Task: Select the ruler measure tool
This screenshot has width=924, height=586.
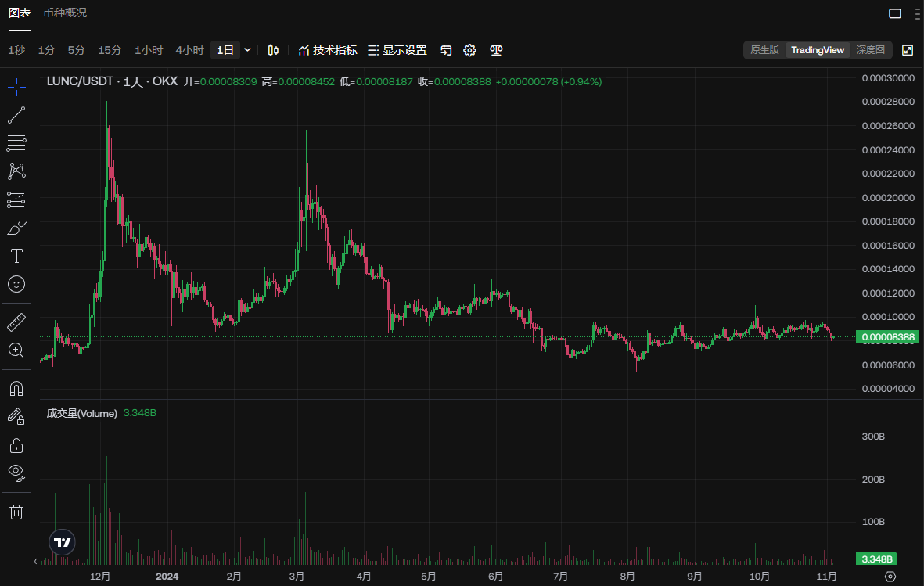Action: 16,322
